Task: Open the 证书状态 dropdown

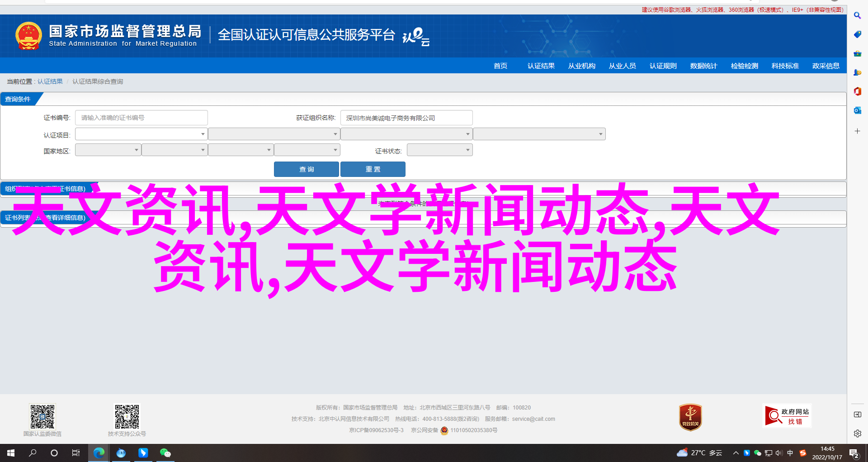Action: point(440,150)
